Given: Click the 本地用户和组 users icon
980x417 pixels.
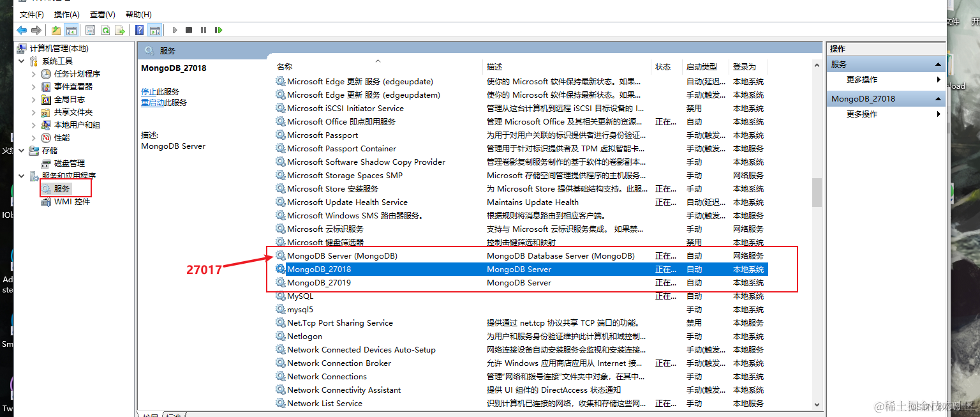Looking at the screenshot, I should (46, 125).
